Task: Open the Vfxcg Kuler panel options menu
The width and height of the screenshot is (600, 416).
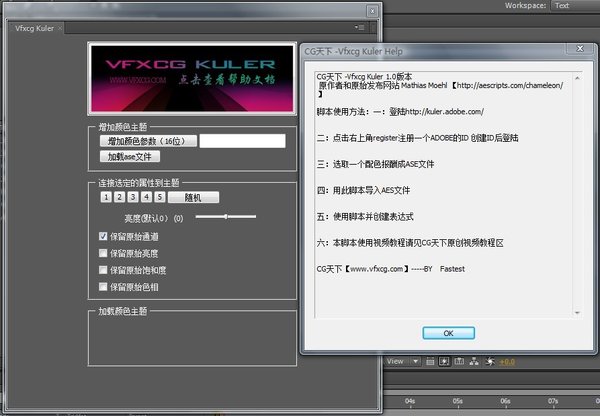Action: point(359,27)
